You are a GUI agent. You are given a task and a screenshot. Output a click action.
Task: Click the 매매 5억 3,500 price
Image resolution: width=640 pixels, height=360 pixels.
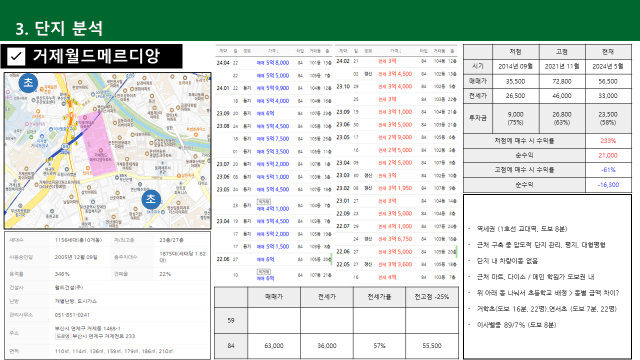point(273,151)
